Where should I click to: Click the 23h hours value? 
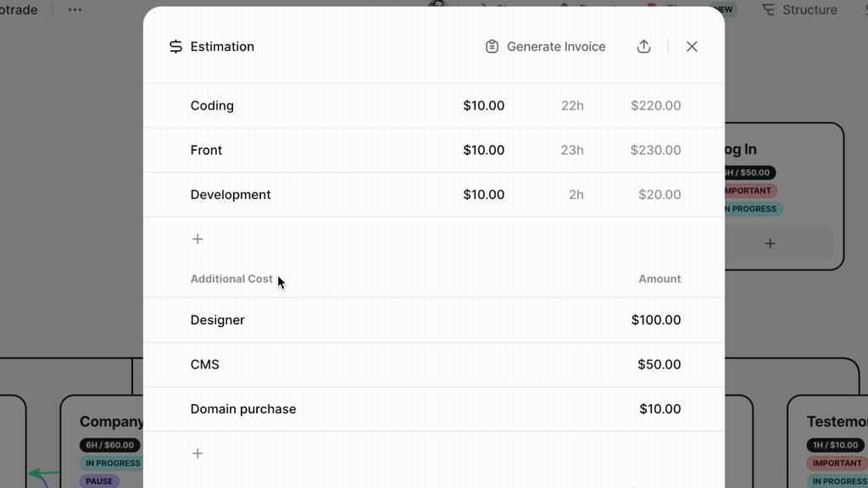572,150
